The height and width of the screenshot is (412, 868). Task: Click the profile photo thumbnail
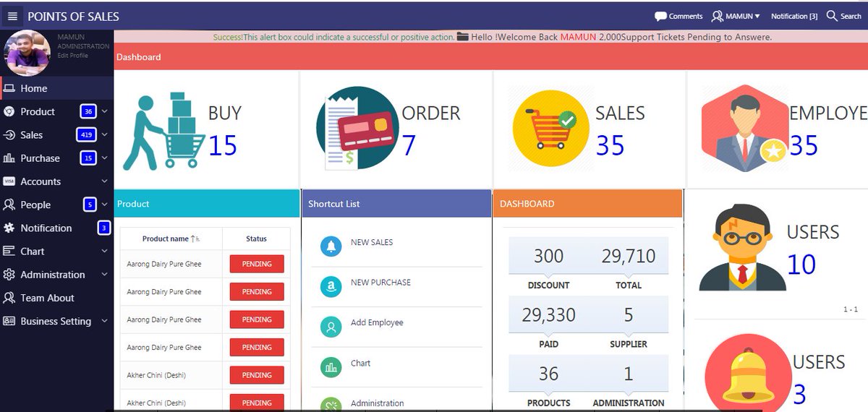click(27, 53)
